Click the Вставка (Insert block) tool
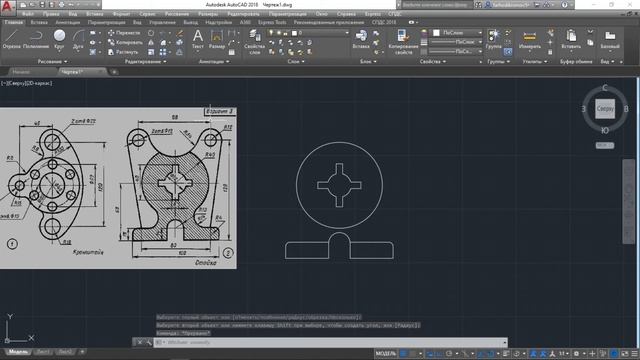This screenshot has width=640, height=360. tap(361, 39)
